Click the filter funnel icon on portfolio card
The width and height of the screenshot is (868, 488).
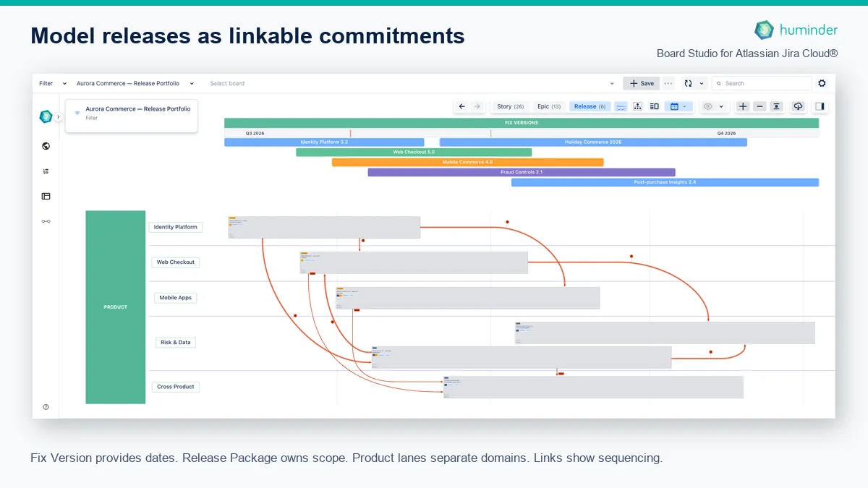tap(77, 113)
